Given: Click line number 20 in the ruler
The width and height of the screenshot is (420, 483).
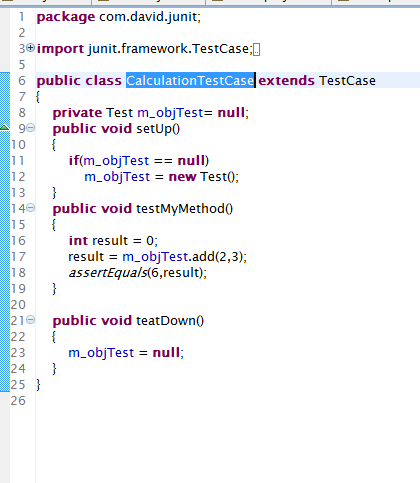Looking at the screenshot, I should coord(18,305).
